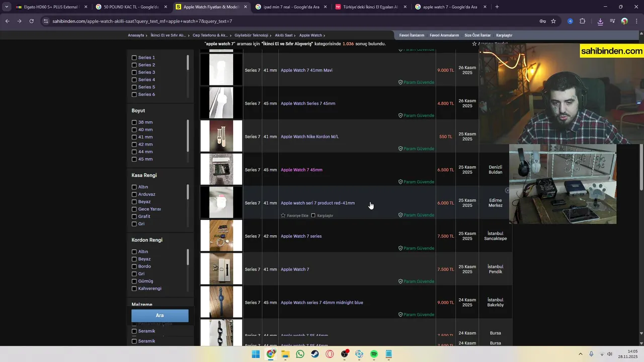Click the microphone tray icon
The width and height of the screenshot is (644, 362).
tap(591, 354)
